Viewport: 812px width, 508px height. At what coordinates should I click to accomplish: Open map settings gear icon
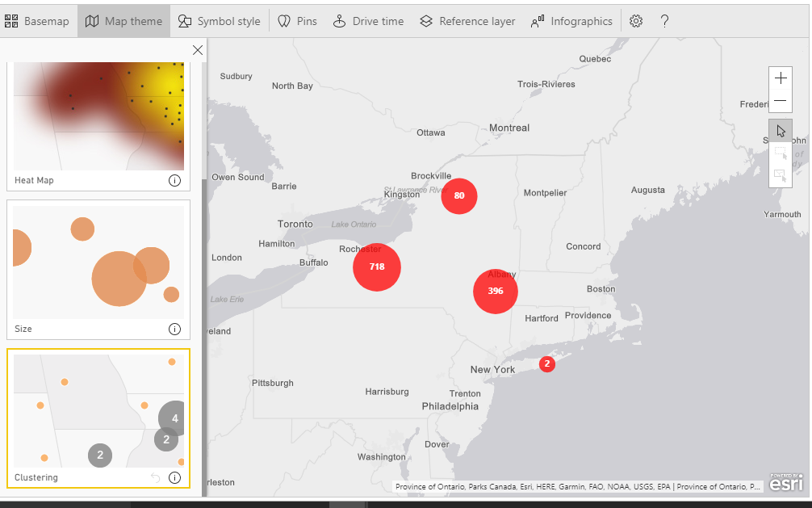tap(636, 21)
